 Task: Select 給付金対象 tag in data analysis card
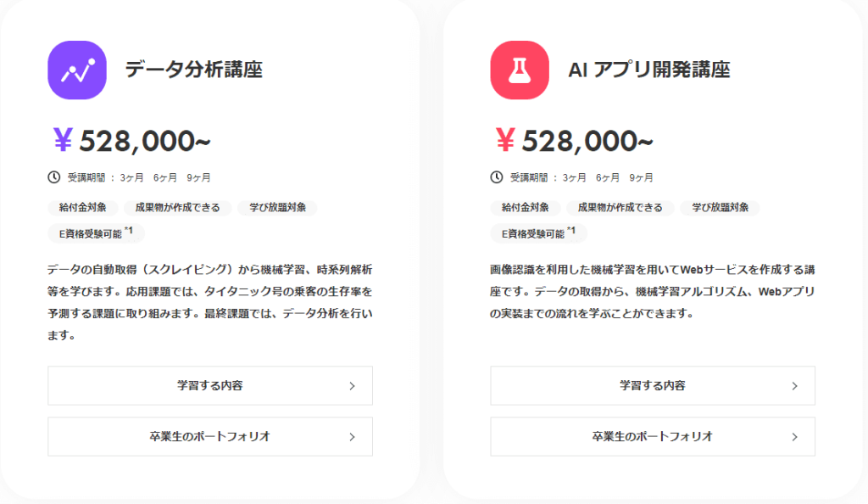tap(82, 208)
